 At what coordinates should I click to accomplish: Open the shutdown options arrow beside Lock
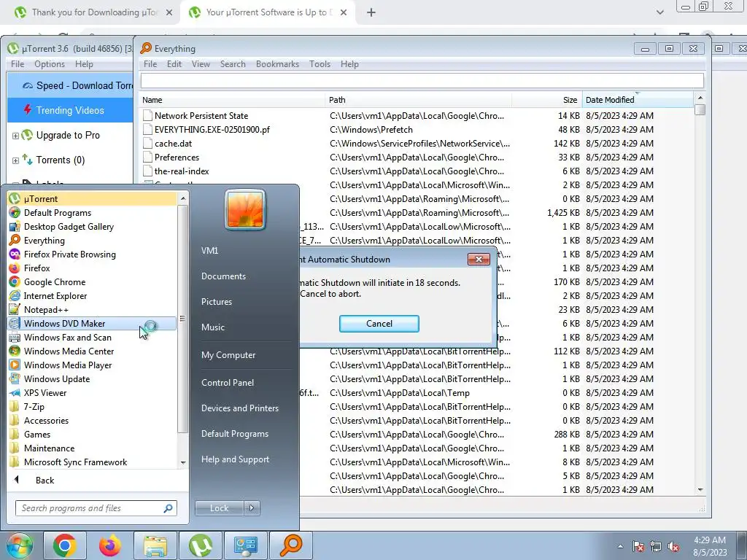[252, 508]
